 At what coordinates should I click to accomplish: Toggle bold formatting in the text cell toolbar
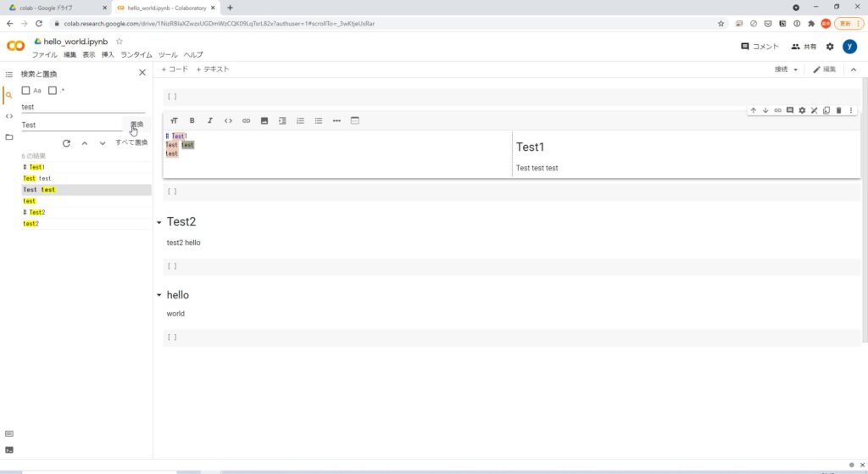tap(192, 120)
